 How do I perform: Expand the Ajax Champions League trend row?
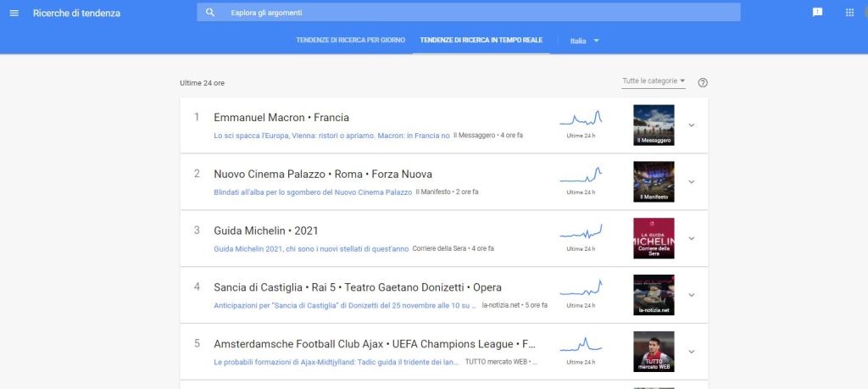click(691, 352)
